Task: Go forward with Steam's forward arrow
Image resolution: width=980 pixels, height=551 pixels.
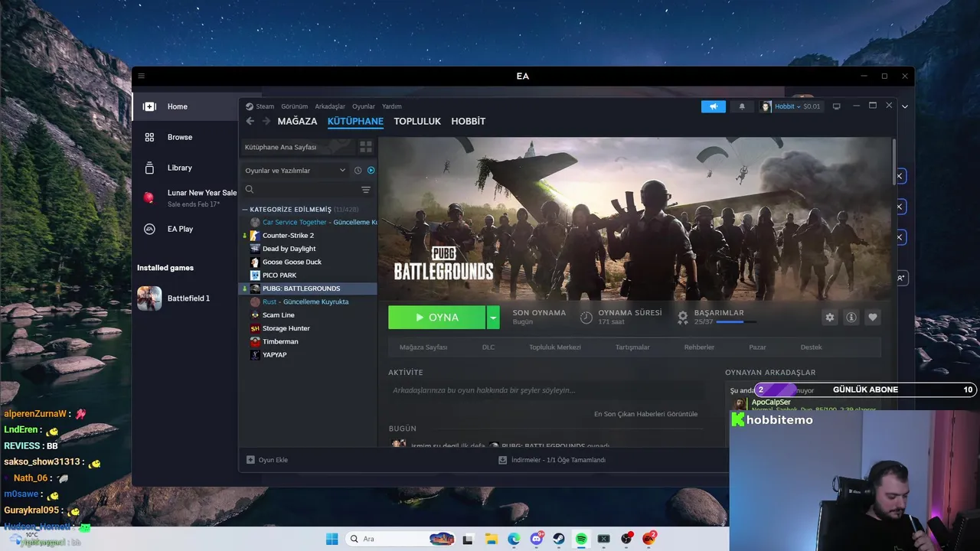Action: click(x=266, y=121)
